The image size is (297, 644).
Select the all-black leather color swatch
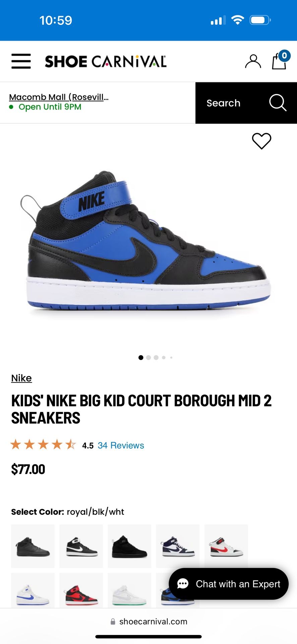(33, 546)
